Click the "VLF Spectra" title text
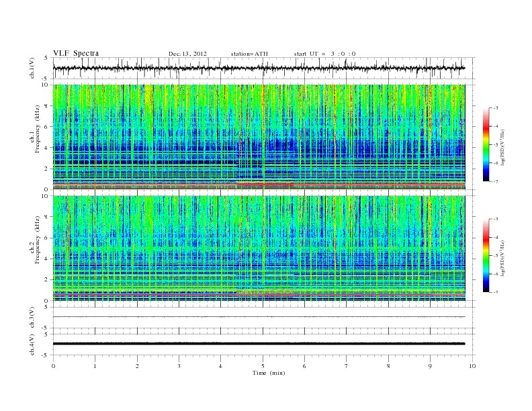The height and width of the screenshot is (411, 532). (76, 53)
